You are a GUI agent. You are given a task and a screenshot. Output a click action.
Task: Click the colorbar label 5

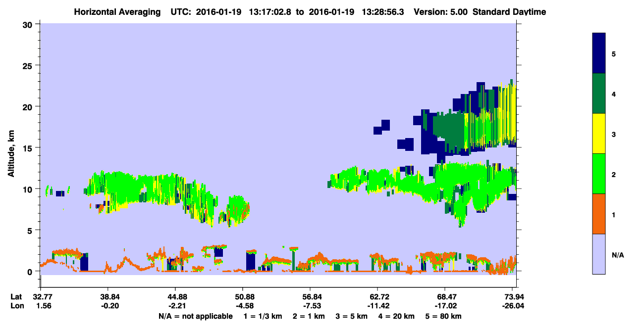pos(614,54)
